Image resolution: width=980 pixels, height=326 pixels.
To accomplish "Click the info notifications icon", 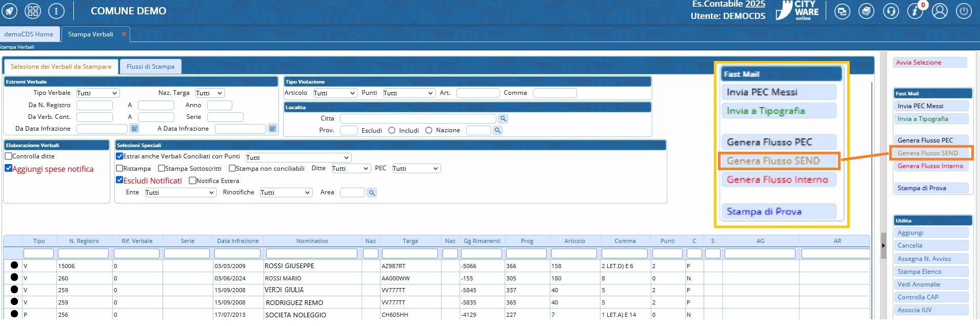I will (915, 11).
